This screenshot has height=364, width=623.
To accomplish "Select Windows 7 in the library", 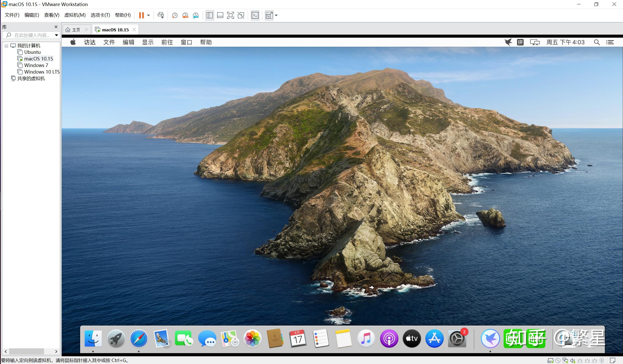I will click(36, 65).
